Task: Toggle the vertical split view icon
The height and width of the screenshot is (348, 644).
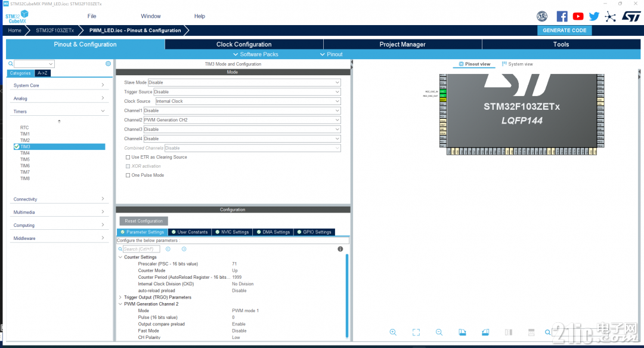Action: (x=509, y=332)
